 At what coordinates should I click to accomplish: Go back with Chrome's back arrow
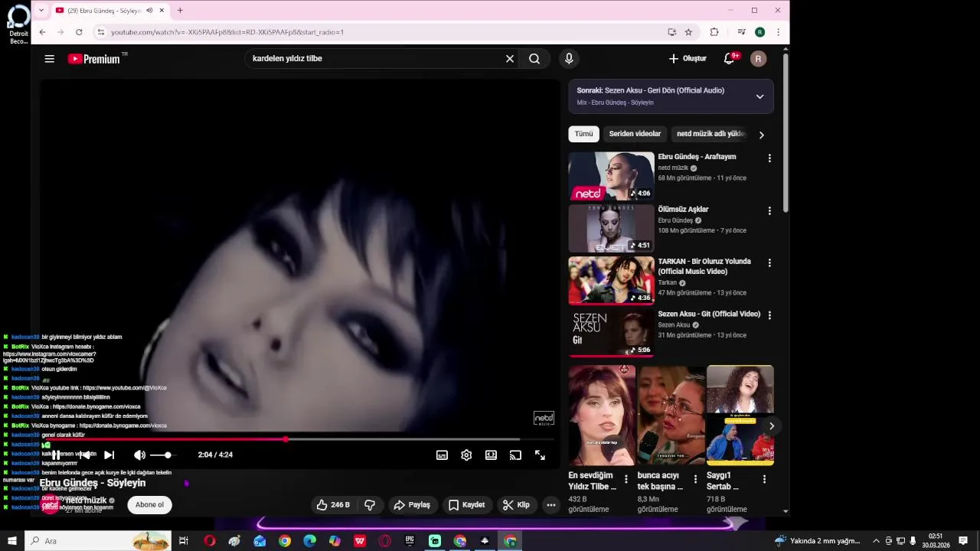click(42, 32)
